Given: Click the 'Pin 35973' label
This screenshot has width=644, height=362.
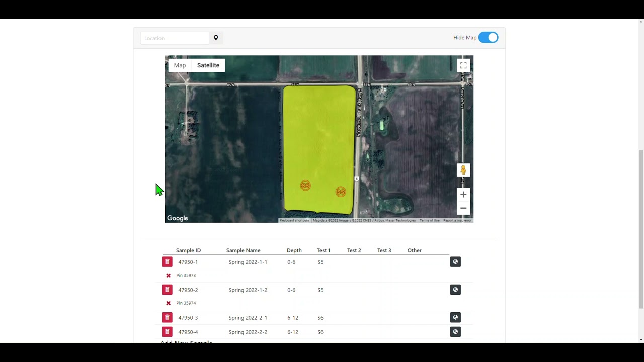Looking at the screenshot, I should pos(186,276).
